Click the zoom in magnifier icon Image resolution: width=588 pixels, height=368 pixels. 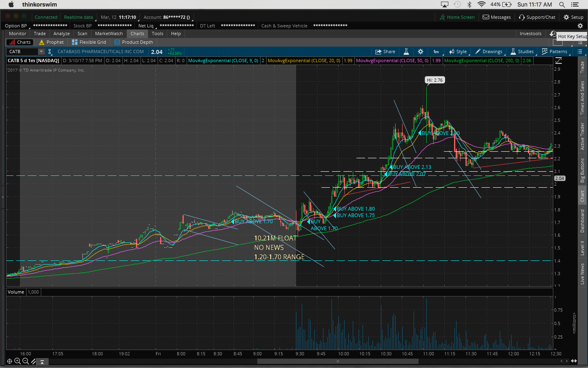pos(18,361)
